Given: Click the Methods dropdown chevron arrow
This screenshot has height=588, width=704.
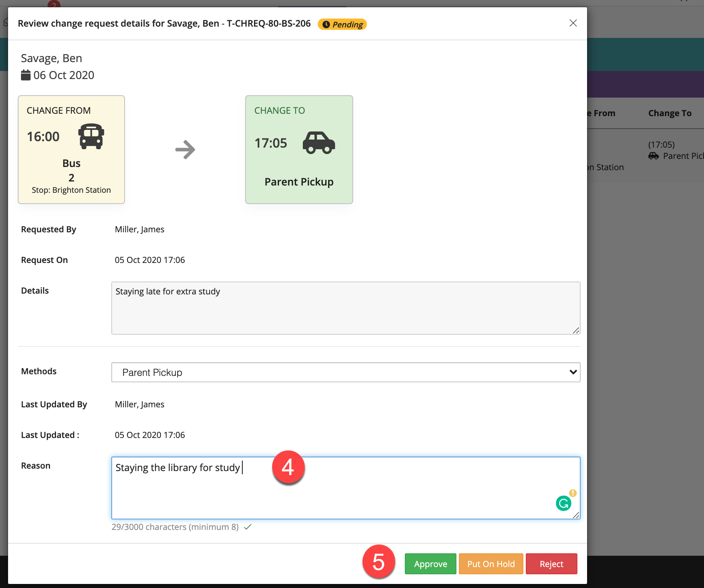Looking at the screenshot, I should (573, 372).
